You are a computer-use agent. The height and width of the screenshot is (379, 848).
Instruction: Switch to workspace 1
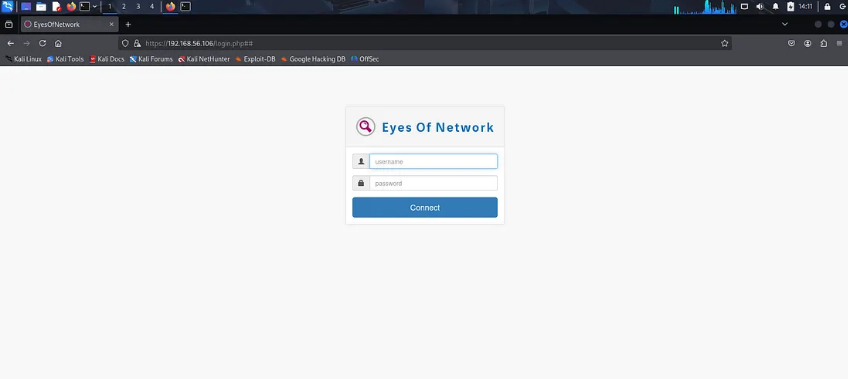click(110, 6)
